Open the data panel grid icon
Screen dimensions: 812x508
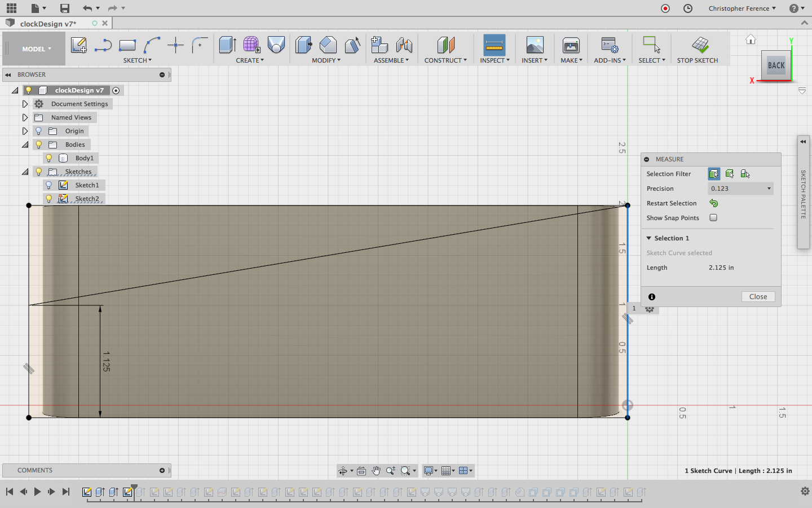click(x=11, y=8)
